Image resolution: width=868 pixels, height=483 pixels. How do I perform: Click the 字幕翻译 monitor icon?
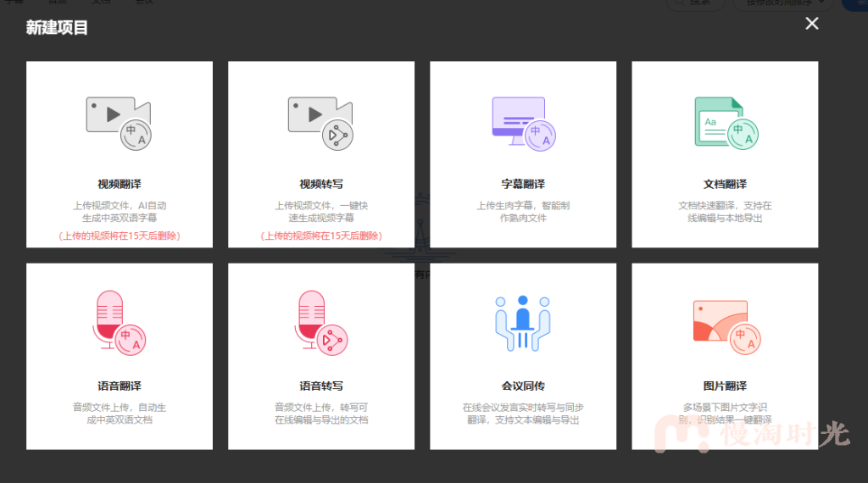tap(524, 124)
